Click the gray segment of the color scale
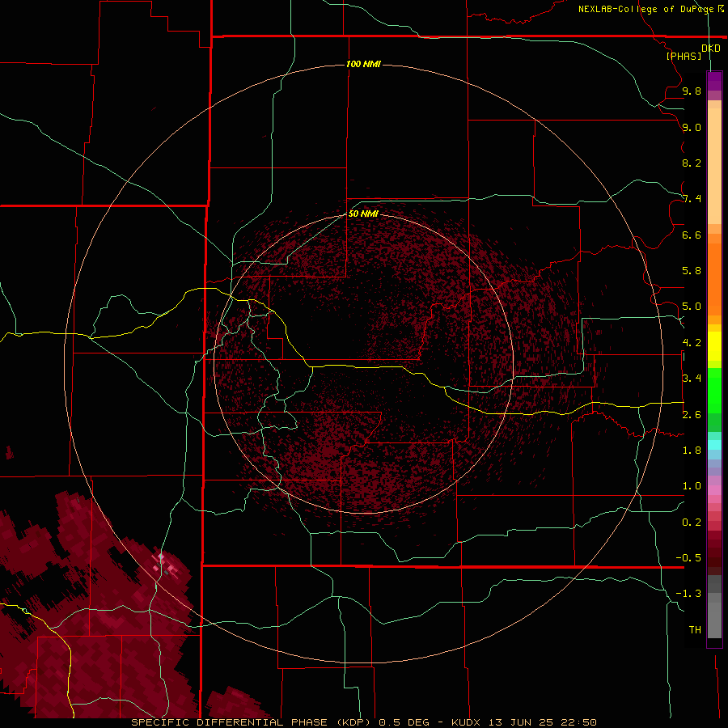 [x=714, y=607]
